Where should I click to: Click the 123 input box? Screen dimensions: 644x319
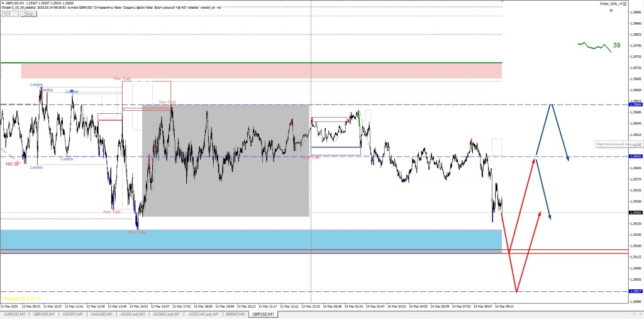(9, 13)
